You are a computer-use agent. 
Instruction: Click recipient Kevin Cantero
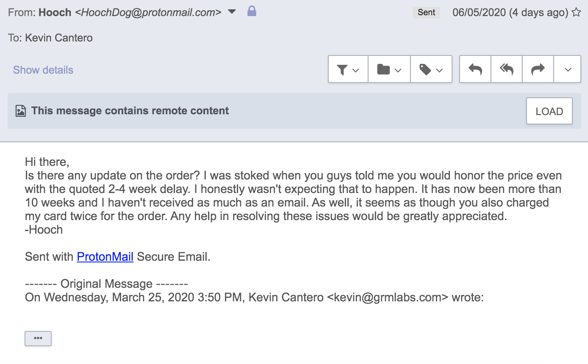coord(58,38)
